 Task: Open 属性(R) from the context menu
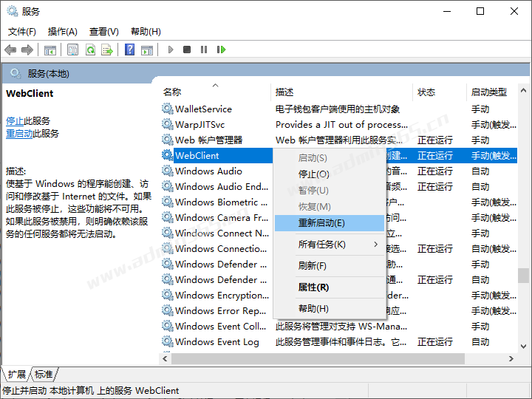[330, 287]
